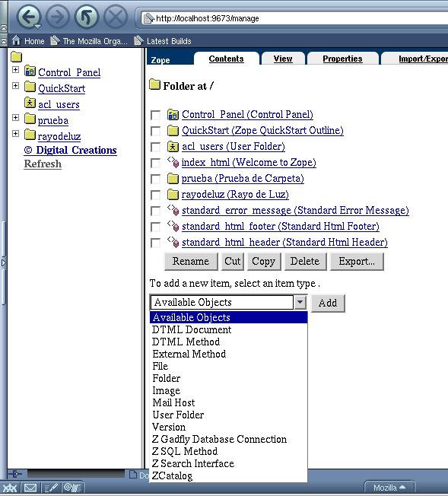Click the Add button

click(328, 303)
